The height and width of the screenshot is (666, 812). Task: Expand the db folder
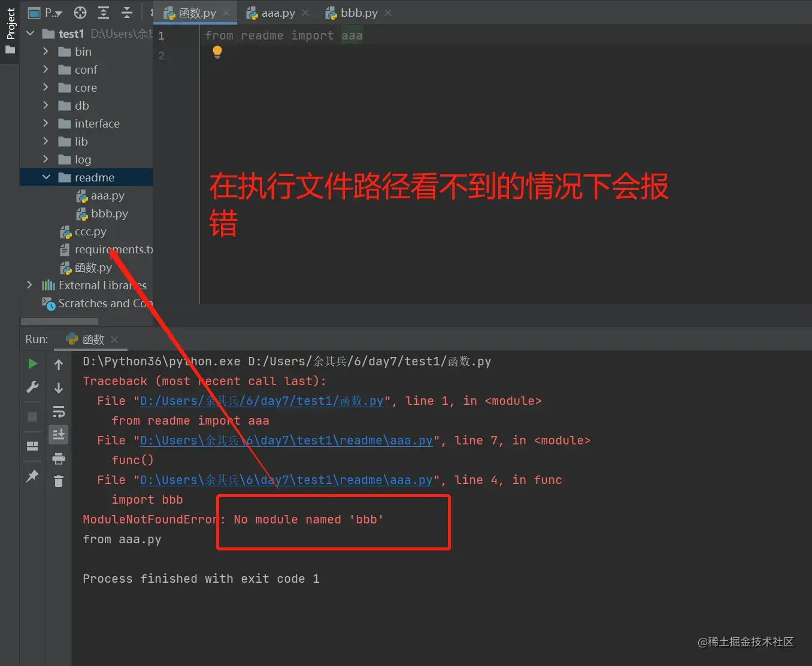click(x=46, y=105)
